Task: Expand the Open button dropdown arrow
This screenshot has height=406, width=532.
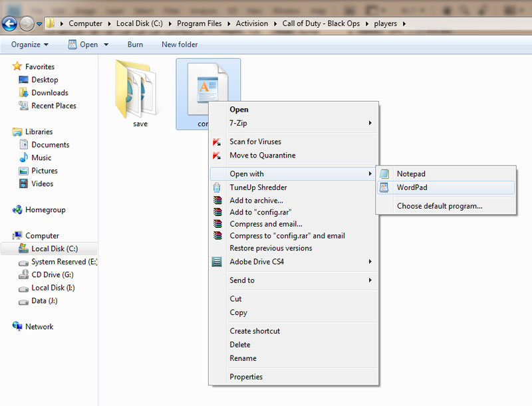Action: (106, 45)
